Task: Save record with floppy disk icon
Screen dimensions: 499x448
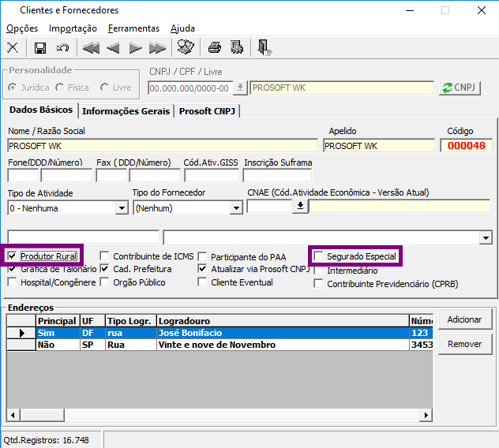Action: tap(40, 48)
